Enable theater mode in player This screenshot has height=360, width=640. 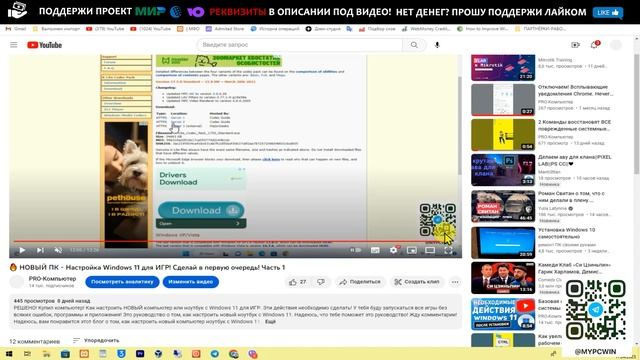click(430, 250)
